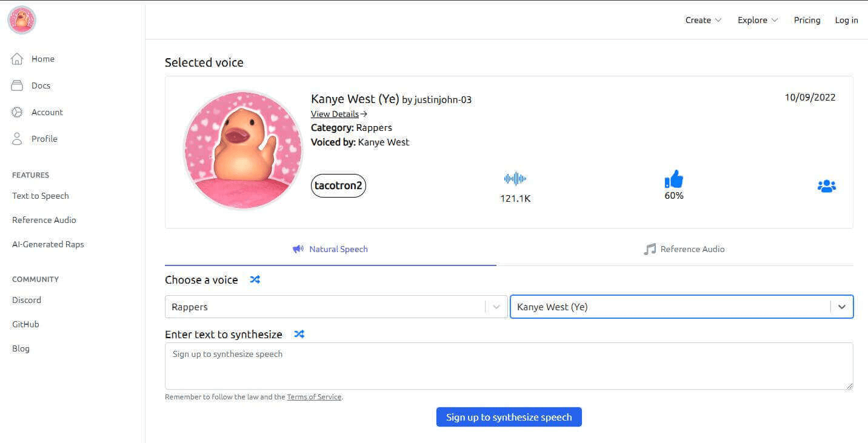Click the Kanye West (Ye) voice title
This screenshot has height=443, width=868.
point(355,99)
